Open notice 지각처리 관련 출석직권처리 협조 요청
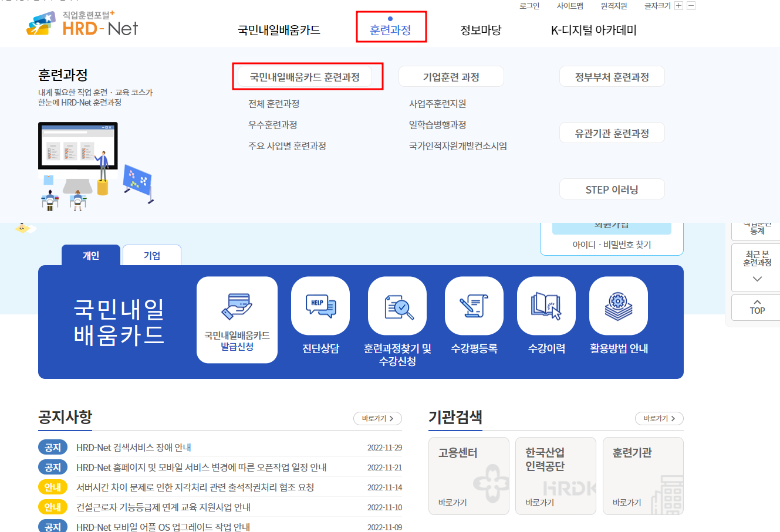This screenshot has height=532, width=780. [x=195, y=487]
